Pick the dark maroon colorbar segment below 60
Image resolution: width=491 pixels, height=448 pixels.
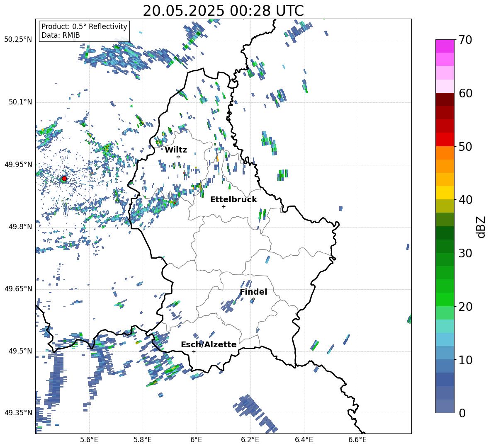(x=445, y=99)
